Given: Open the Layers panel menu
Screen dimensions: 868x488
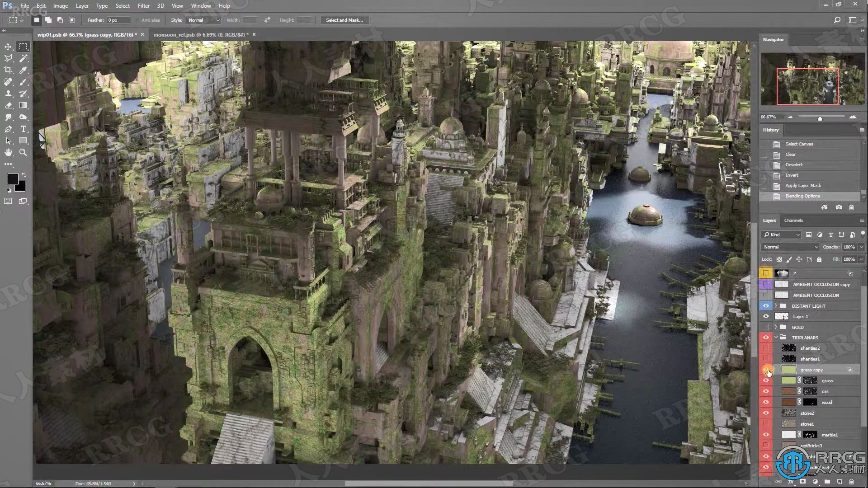Looking at the screenshot, I should [862, 221].
